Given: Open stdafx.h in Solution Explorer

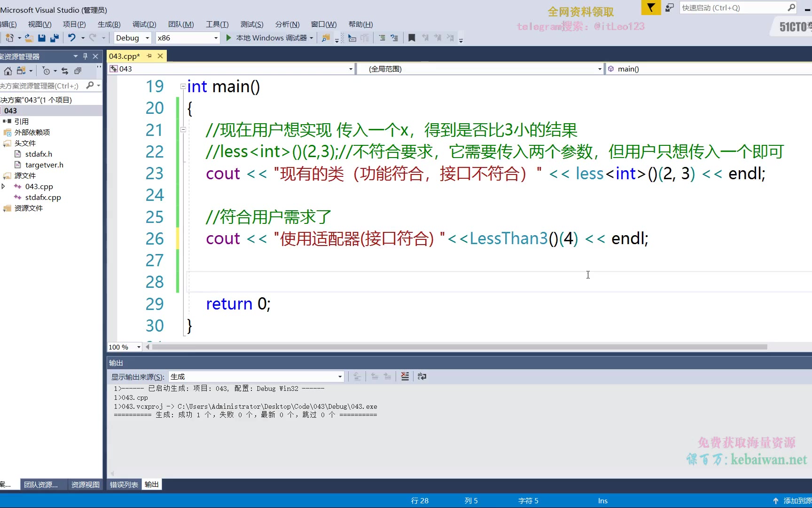Looking at the screenshot, I should point(39,154).
